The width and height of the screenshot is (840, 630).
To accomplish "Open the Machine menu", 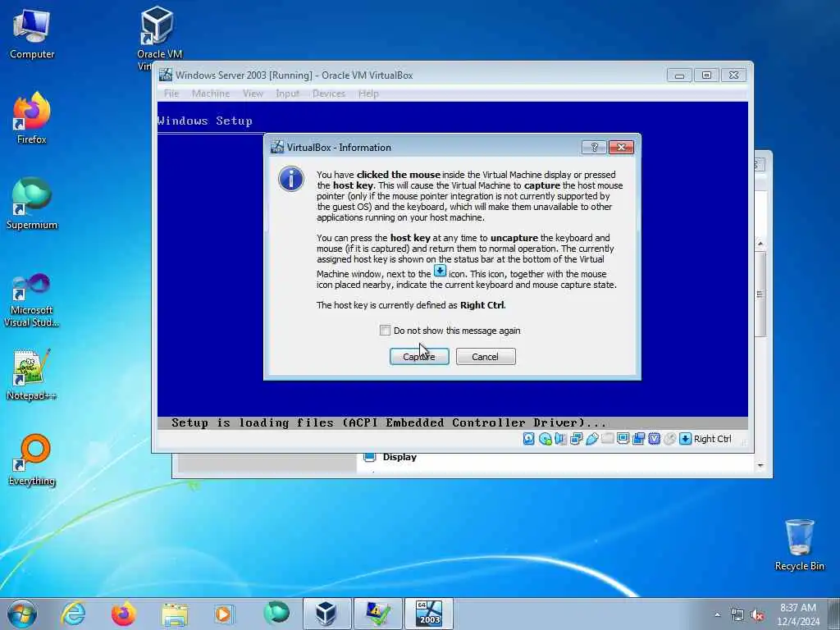I will (211, 94).
